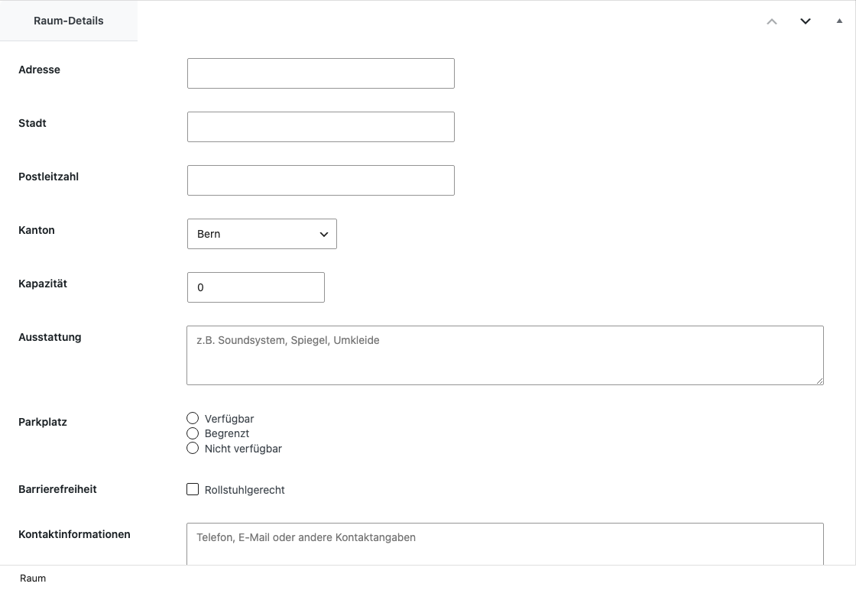
Task: Click the Raum-Details panel heading
Action: [69, 21]
